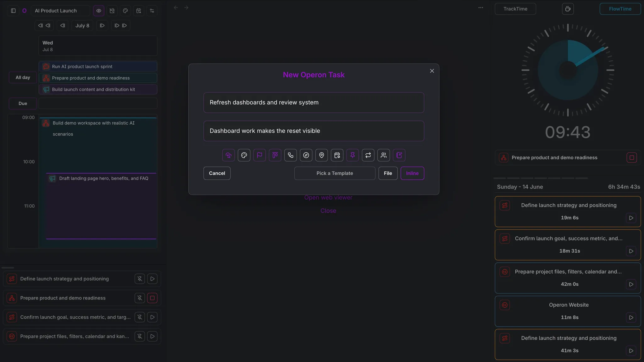Screen dimensions: 644x362
Task: Switch to the TrackTime tab
Action: coord(515,9)
